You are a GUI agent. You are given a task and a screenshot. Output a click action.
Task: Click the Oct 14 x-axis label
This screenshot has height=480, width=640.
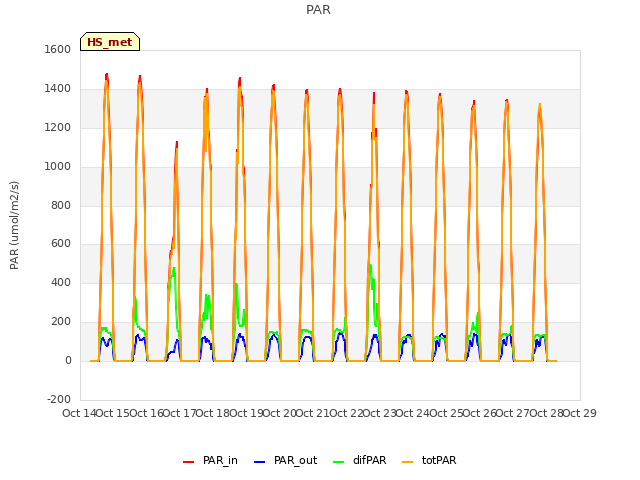[79, 413]
